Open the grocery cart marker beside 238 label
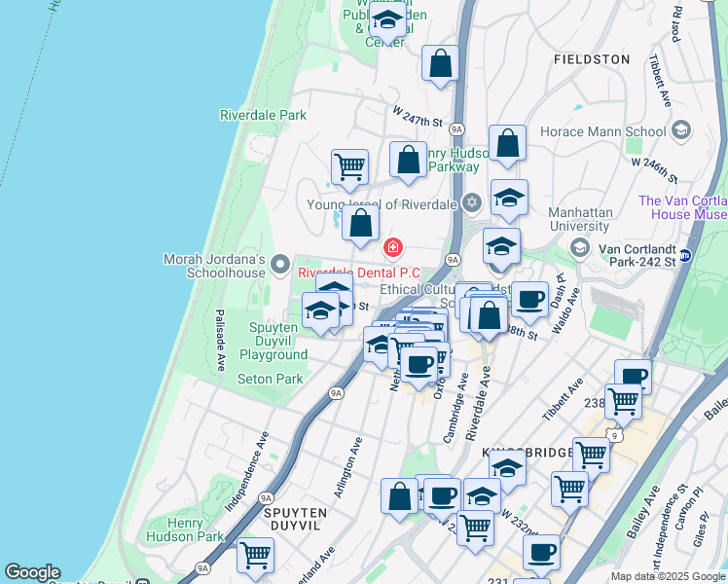The image size is (728, 584). [x=624, y=405]
